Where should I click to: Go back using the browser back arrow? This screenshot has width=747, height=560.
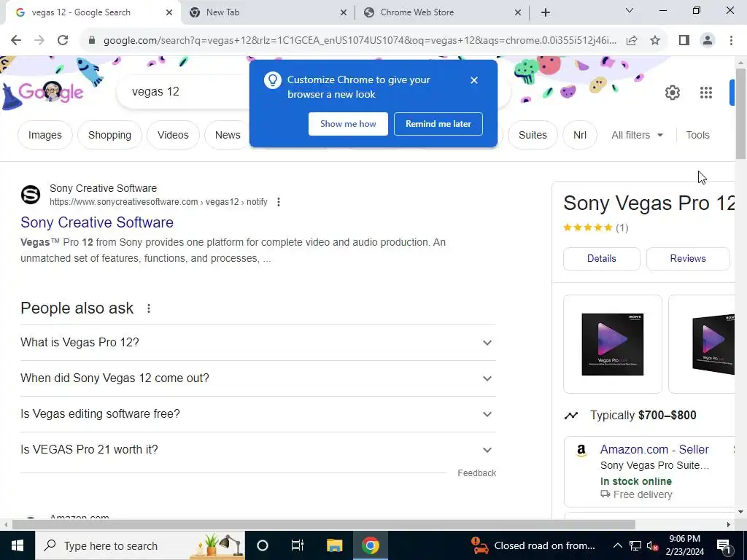(16, 41)
